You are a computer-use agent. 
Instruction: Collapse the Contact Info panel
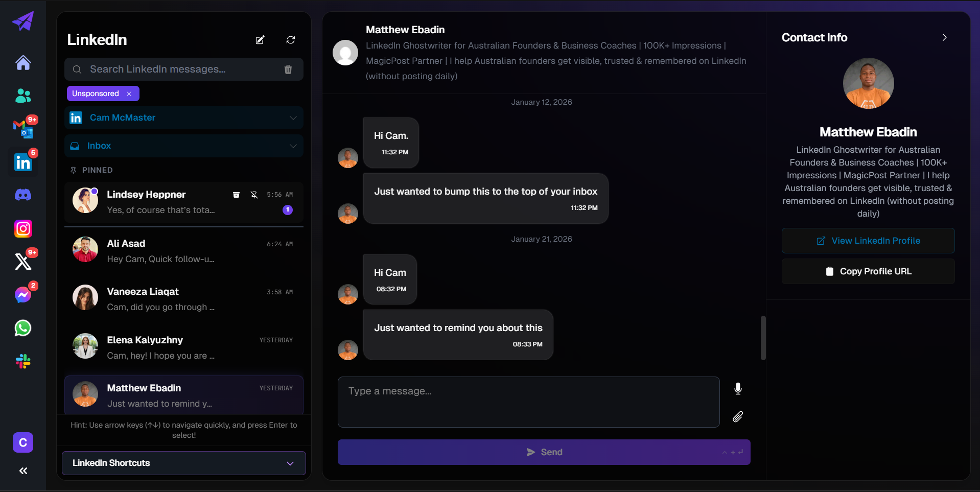pos(944,37)
